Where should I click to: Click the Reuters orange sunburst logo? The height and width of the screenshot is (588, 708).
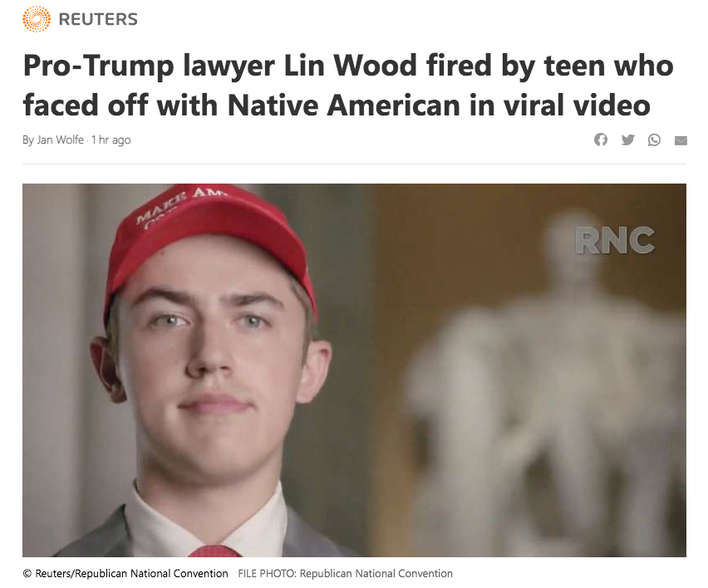click(x=37, y=19)
